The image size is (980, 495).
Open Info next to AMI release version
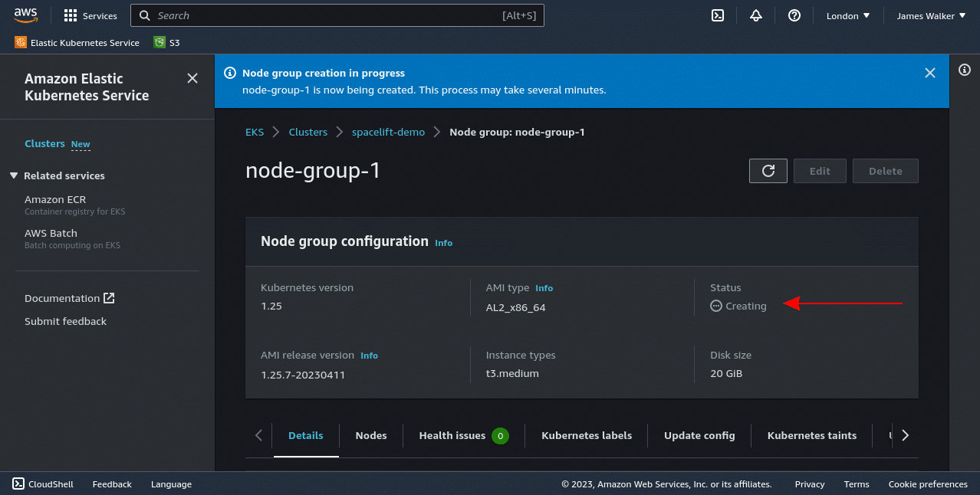point(369,356)
